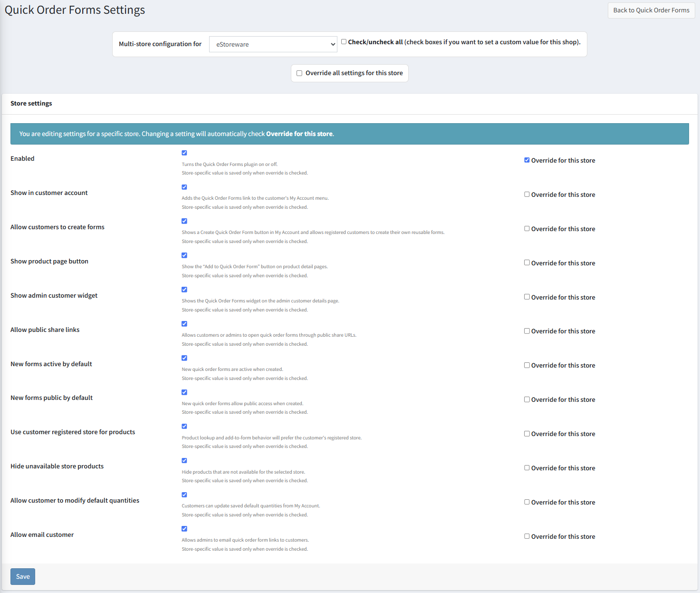
Task: Enable Override all settings for this store
Action: point(299,73)
